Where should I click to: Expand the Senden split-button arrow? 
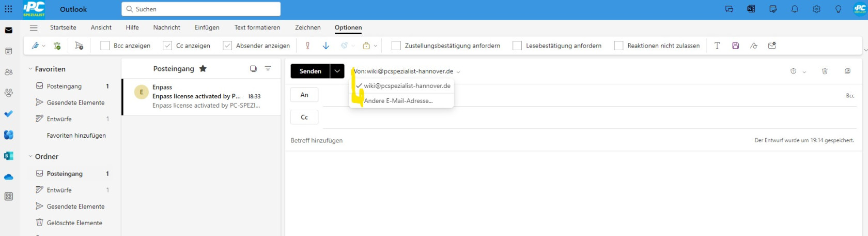coord(337,71)
